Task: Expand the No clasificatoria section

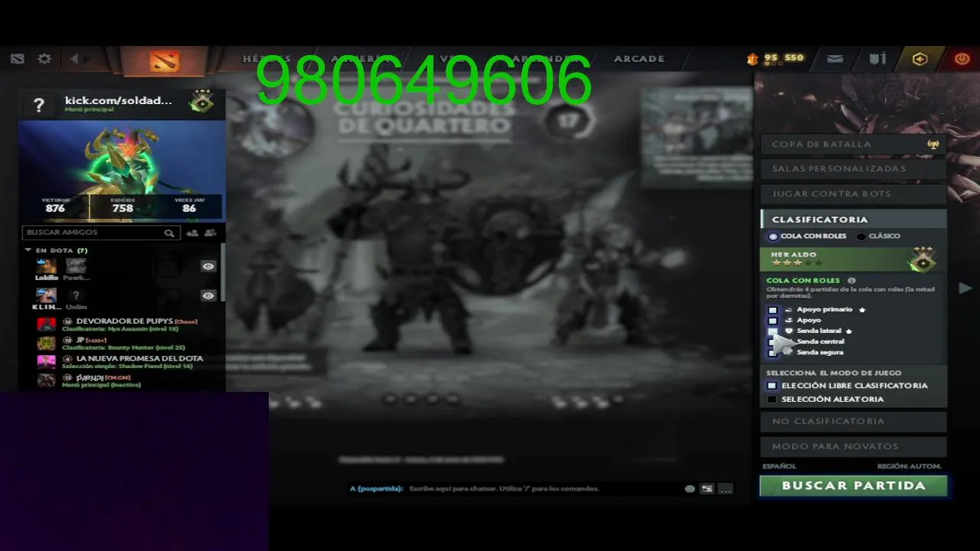Action: click(x=853, y=421)
